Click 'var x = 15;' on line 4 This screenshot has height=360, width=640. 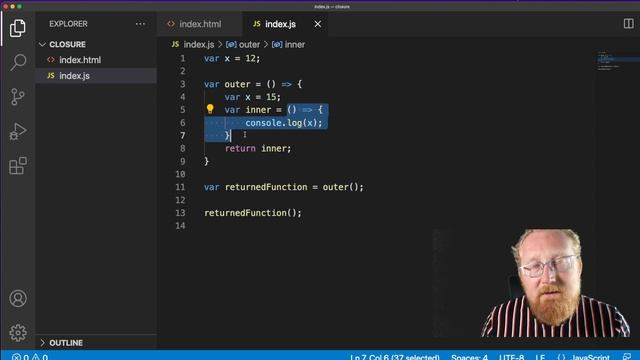click(x=253, y=97)
